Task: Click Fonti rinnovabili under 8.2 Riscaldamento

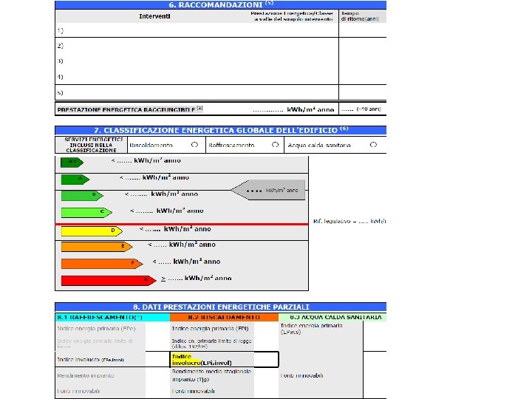Action: click(193, 391)
